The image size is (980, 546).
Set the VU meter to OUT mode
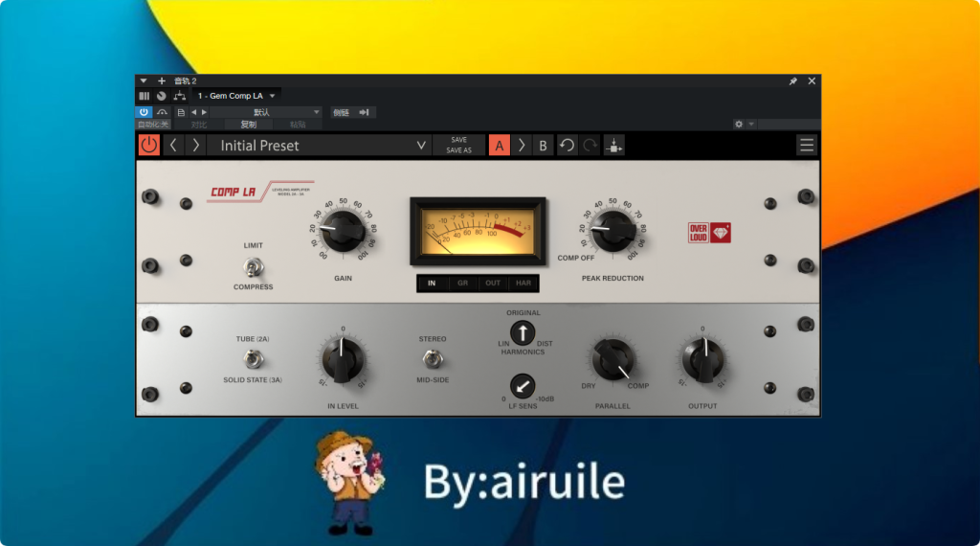pyautogui.click(x=493, y=284)
